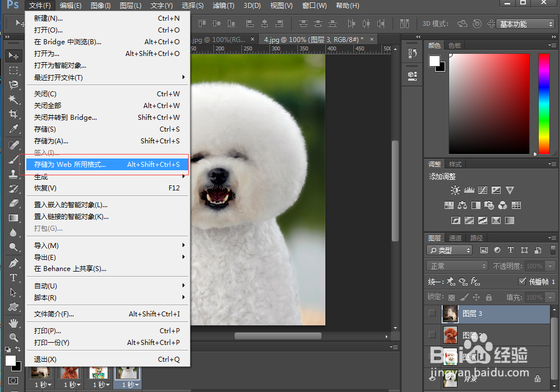Image resolution: width=560 pixels, height=392 pixels.
Task: Toggle the 传播帧 1 checkbox
Action: pyautogui.click(x=522, y=282)
